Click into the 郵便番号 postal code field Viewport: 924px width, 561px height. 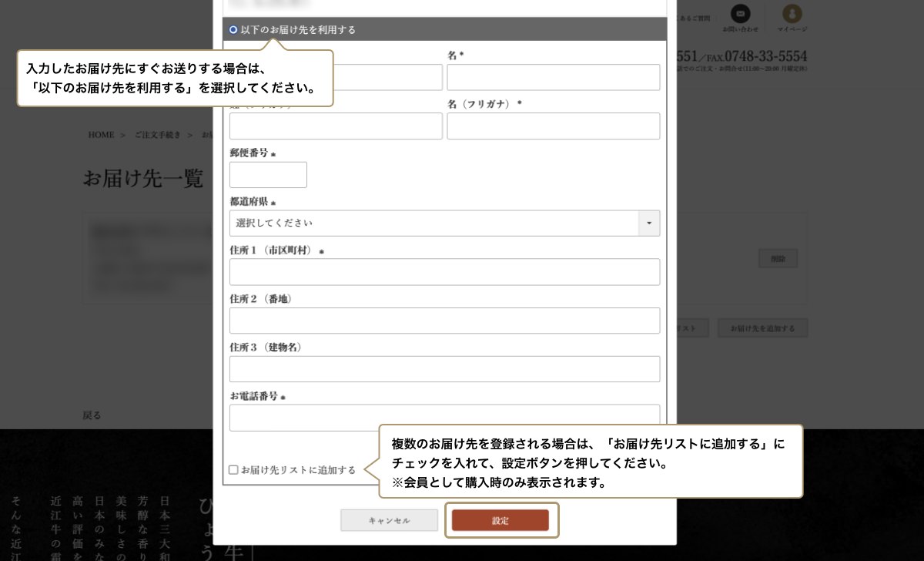point(268,174)
